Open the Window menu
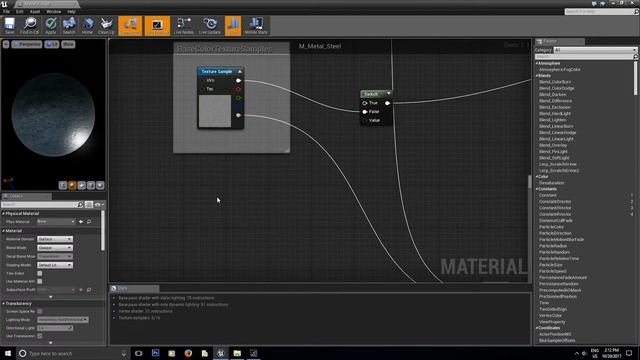The height and width of the screenshot is (360, 640). [53, 12]
